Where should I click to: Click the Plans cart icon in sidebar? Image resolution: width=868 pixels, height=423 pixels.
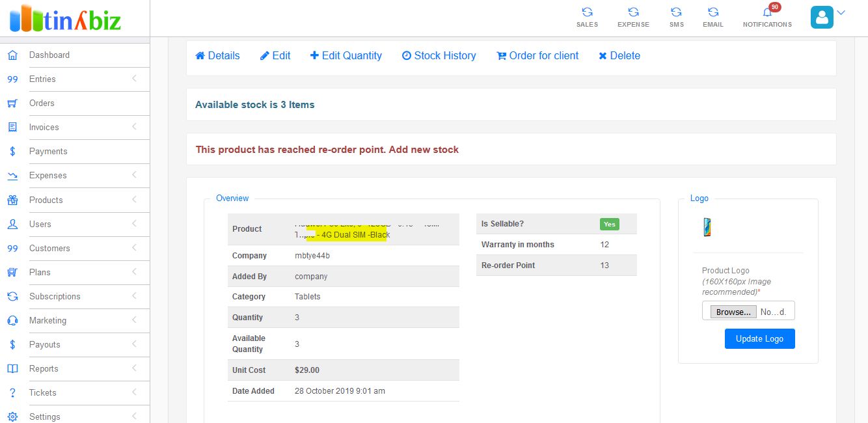(x=12, y=272)
